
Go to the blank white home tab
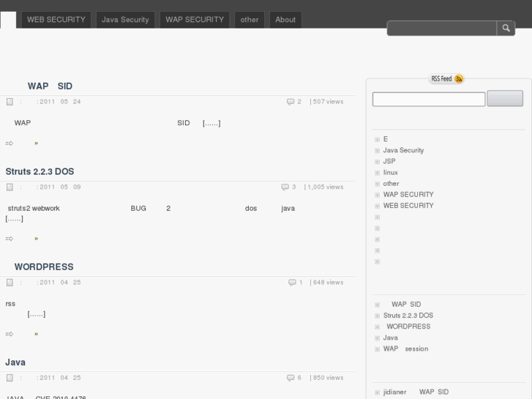tap(8, 20)
